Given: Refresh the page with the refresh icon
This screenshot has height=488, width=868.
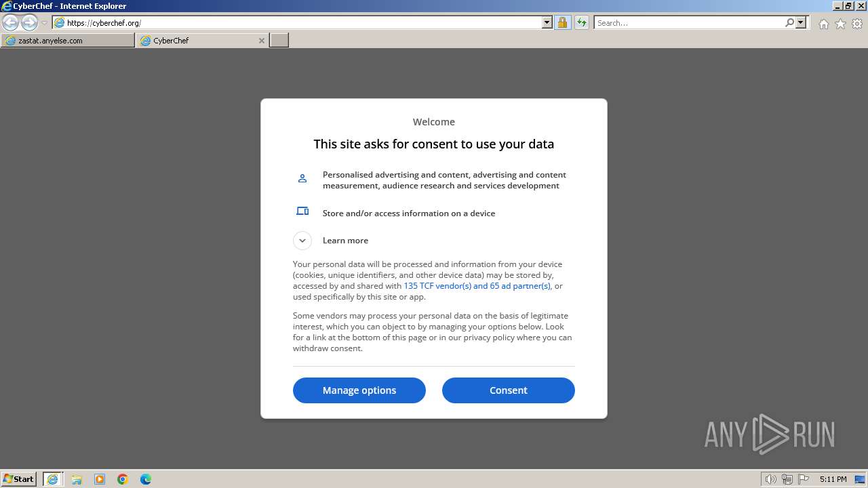Looking at the screenshot, I should coord(581,23).
